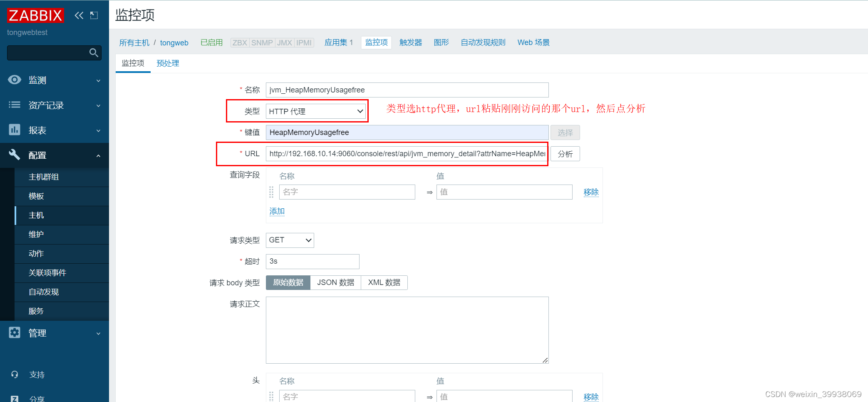
Task: Select 原始数据 body type
Action: click(288, 282)
